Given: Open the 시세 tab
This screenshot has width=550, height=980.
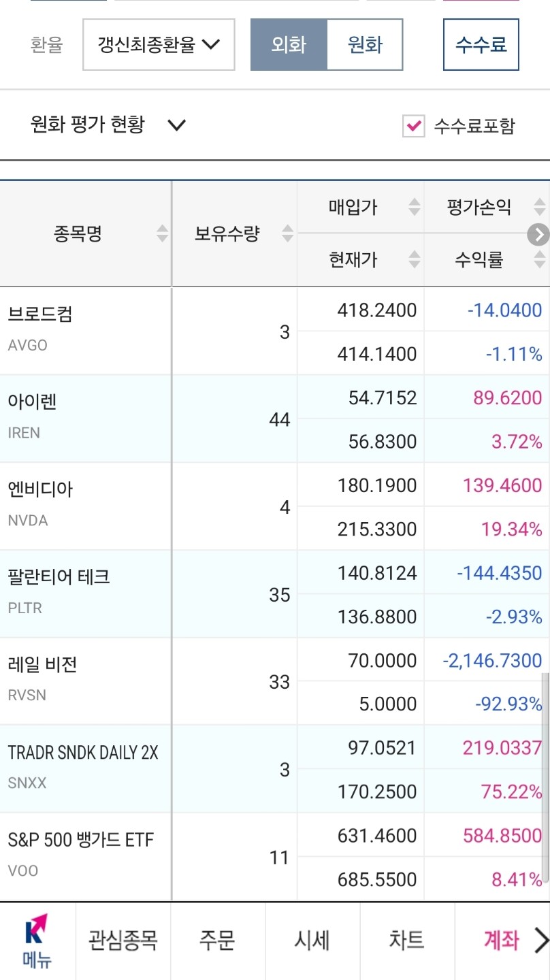Looking at the screenshot, I should tap(312, 941).
